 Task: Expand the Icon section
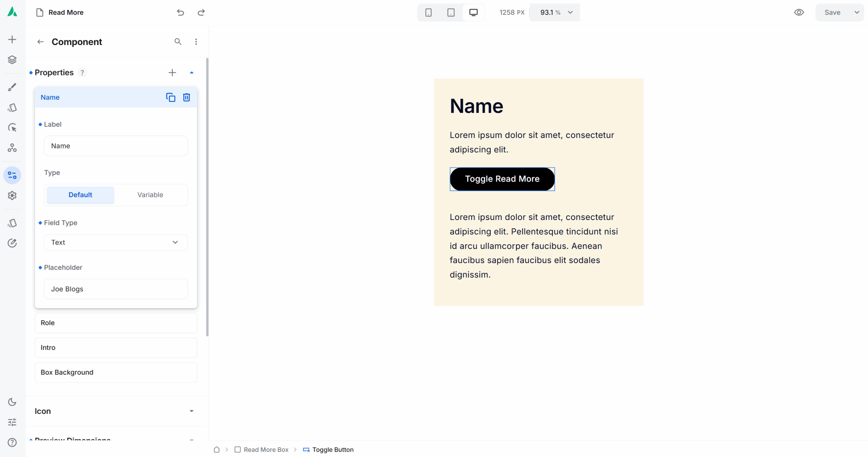tap(191, 411)
